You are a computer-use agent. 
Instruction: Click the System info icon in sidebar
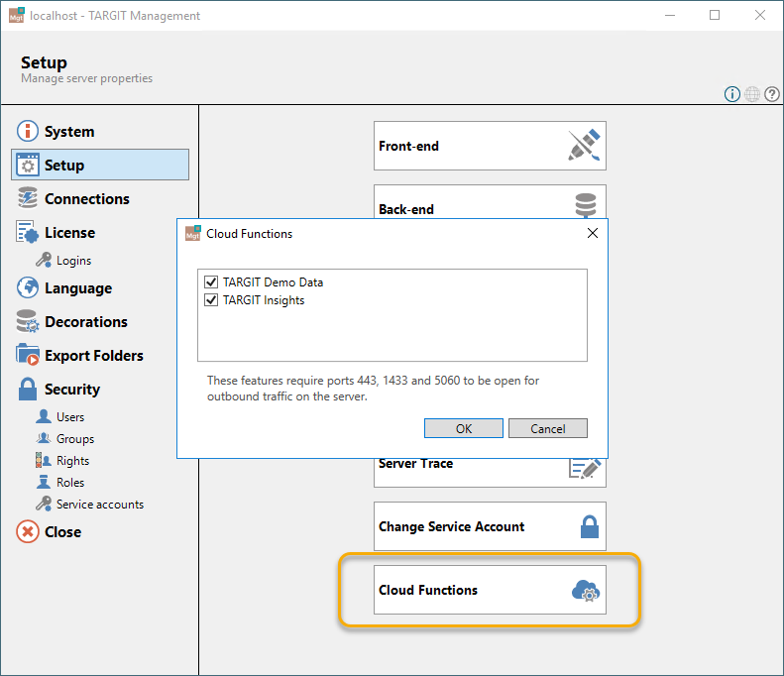(28, 131)
